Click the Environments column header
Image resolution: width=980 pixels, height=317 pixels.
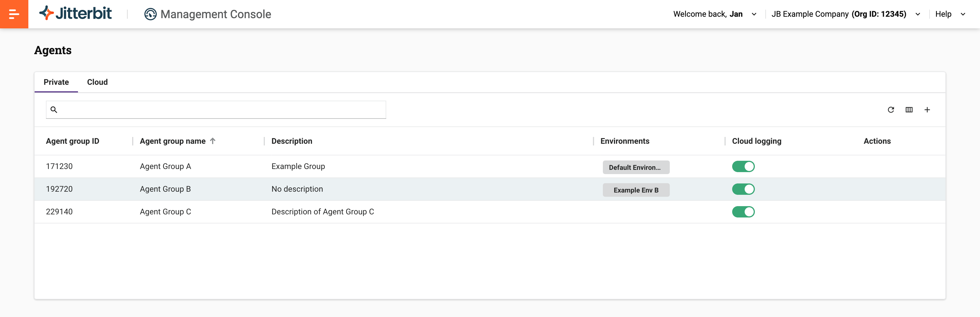point(625,141)
